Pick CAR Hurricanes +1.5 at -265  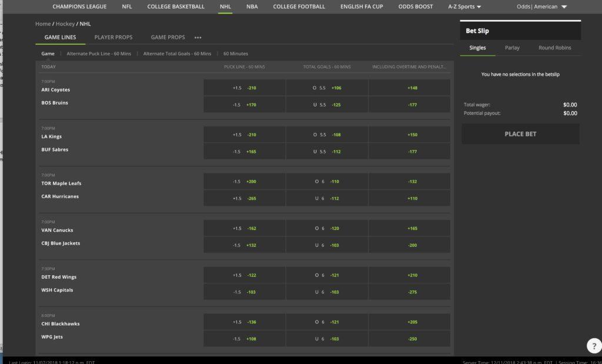245,199
